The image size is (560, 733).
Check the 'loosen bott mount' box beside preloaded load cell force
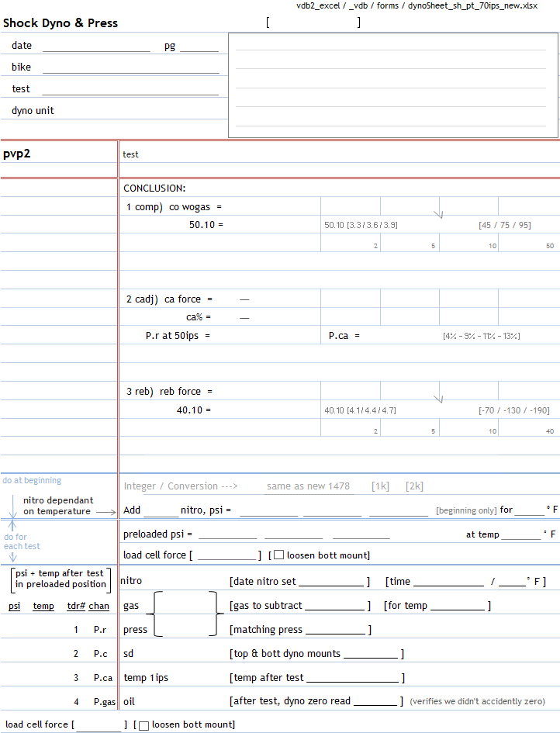(278, 555)
